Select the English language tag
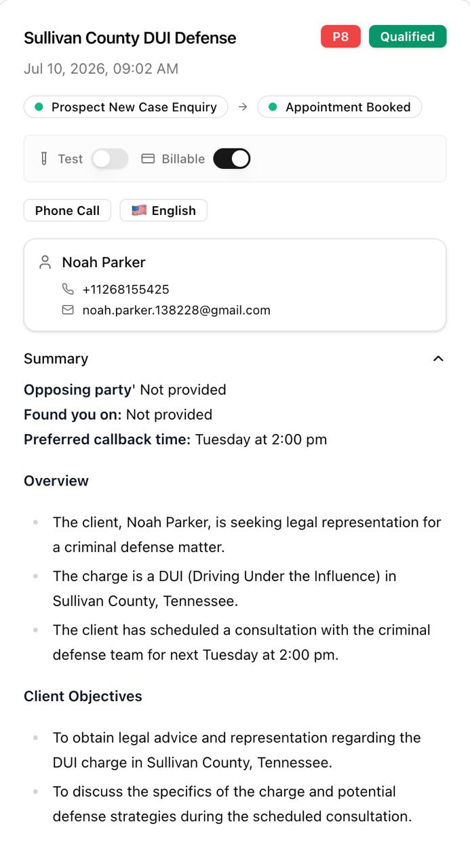The image size is (470, 868). pos(163,210)
